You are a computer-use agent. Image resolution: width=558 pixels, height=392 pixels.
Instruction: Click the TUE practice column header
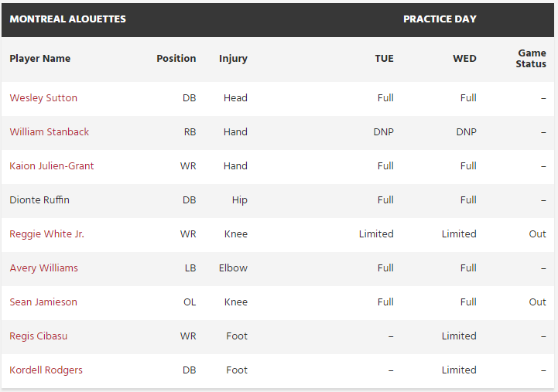pyautogui.click(x=384, y=59)
